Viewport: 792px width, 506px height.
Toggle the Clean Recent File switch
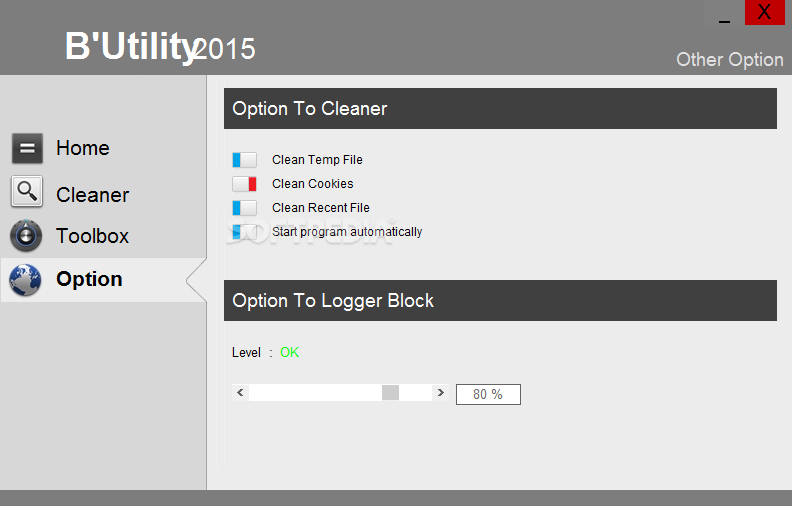tap(244, 208)
